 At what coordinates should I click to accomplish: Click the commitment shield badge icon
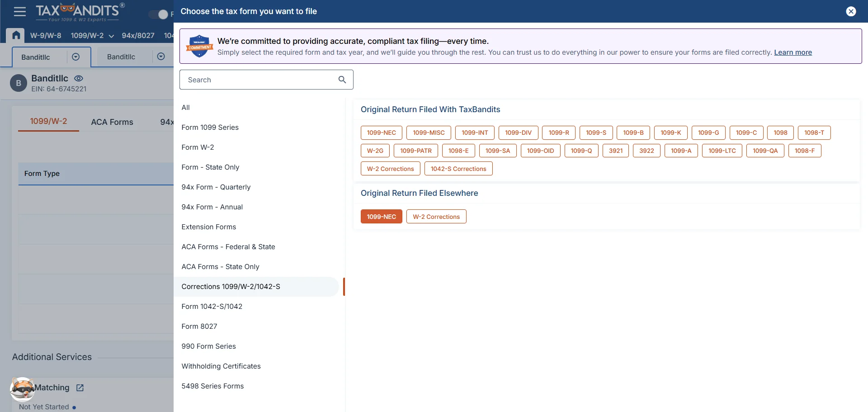tap(199, 46)
